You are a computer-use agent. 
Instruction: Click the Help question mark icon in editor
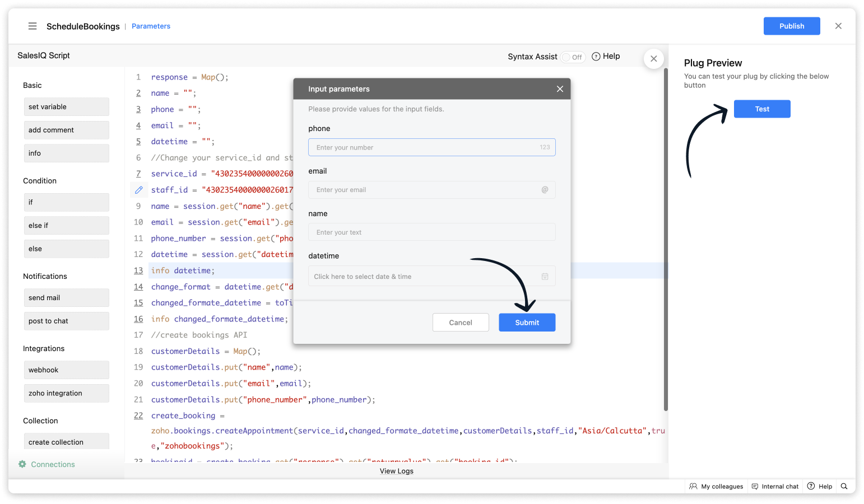(x=596, y=56)
